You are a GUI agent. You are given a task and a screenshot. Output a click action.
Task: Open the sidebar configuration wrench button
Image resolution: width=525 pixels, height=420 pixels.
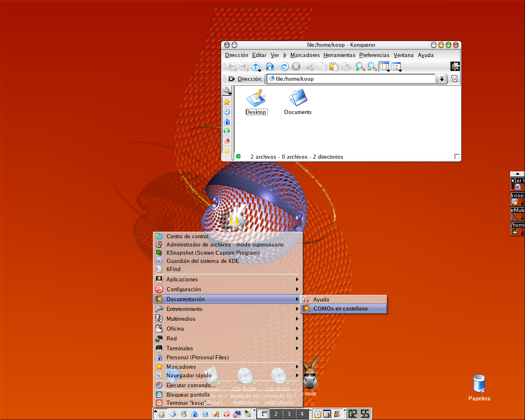point(227,91)
